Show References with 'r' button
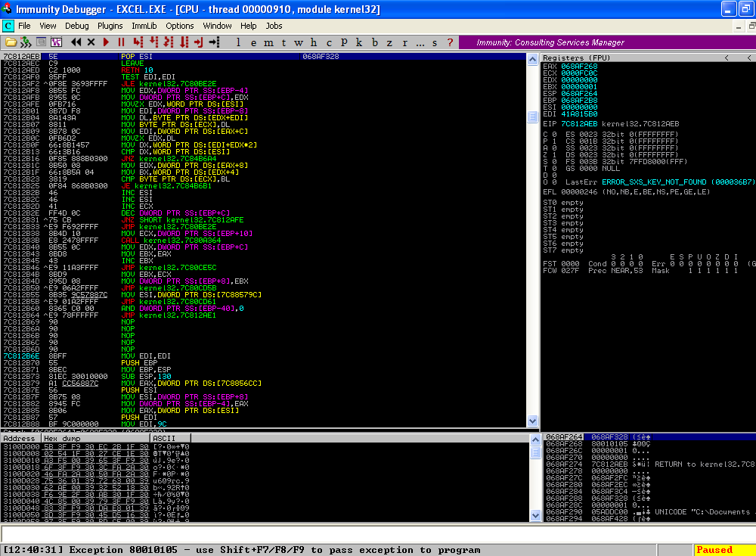 pyautogui.click(x=405, y=42)
